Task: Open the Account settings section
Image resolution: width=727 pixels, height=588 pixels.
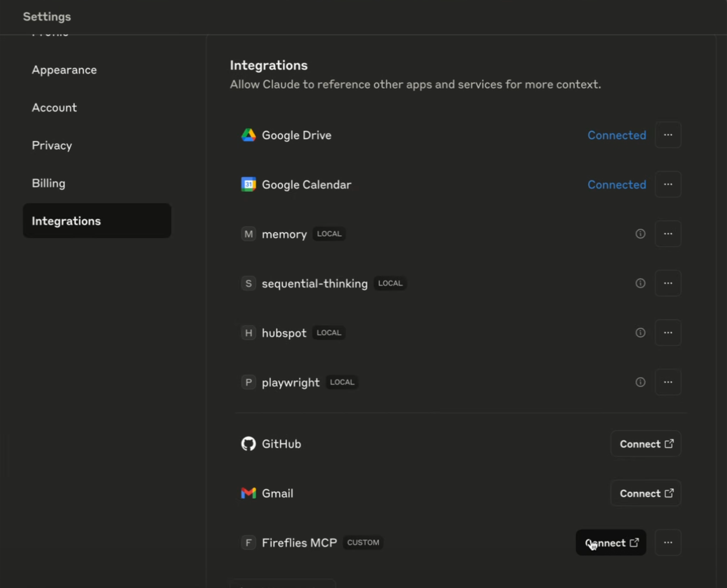Action: 54,107
